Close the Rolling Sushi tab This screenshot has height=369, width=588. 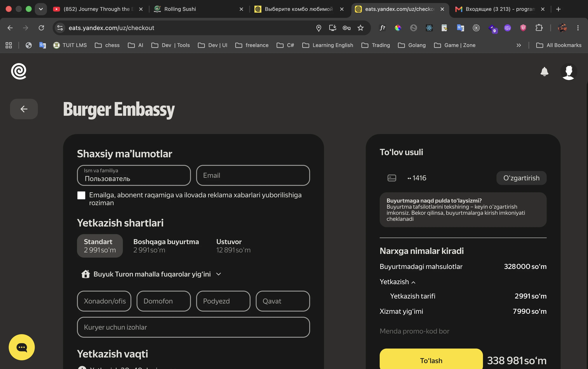(x=241, y=9)
